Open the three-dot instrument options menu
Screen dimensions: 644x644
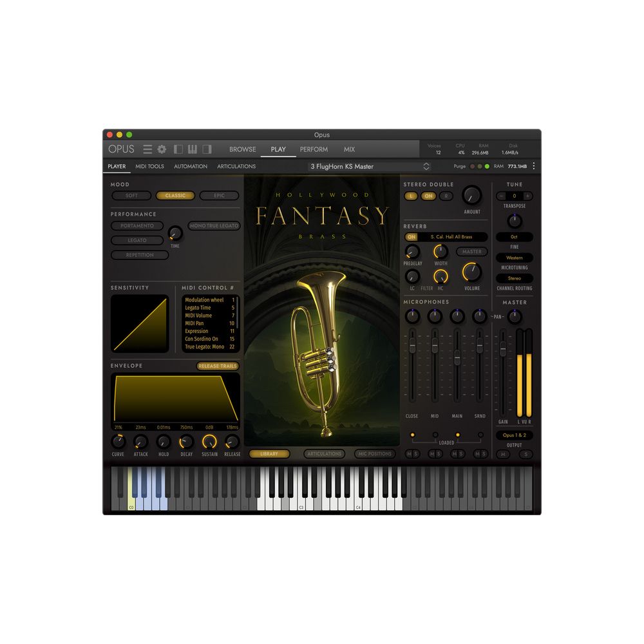coord(533,166)
